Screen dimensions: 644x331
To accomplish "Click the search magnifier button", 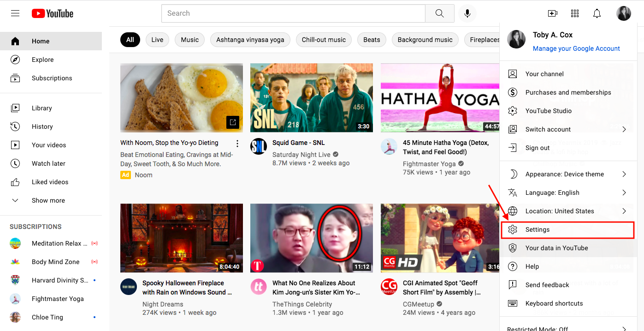I will point(440,13).
